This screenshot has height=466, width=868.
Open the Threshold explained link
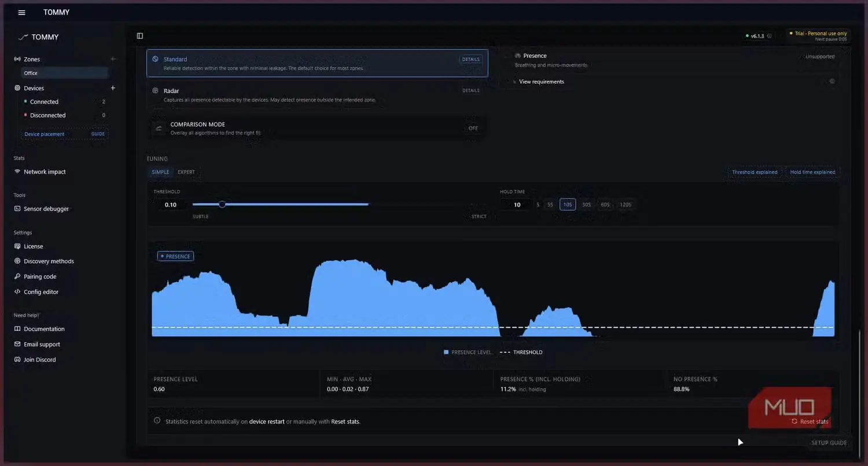click(755, 172)
